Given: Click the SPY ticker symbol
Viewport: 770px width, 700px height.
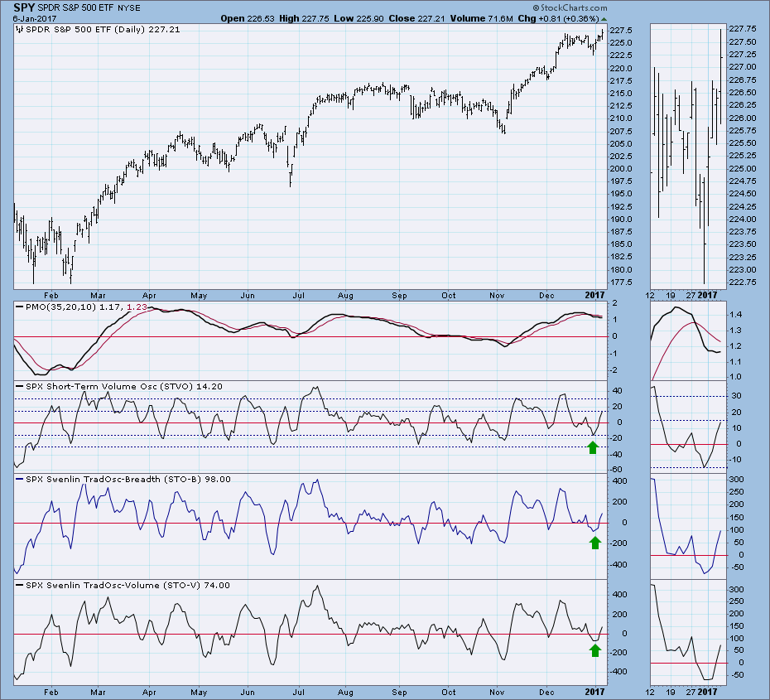Looking at the screenshot, I should coord(24,7).
